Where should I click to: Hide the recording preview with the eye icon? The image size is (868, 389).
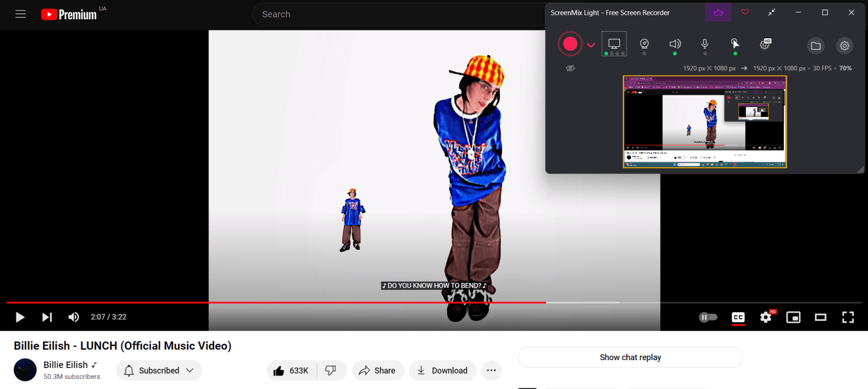pyautogui.click(x=570, y=68)
